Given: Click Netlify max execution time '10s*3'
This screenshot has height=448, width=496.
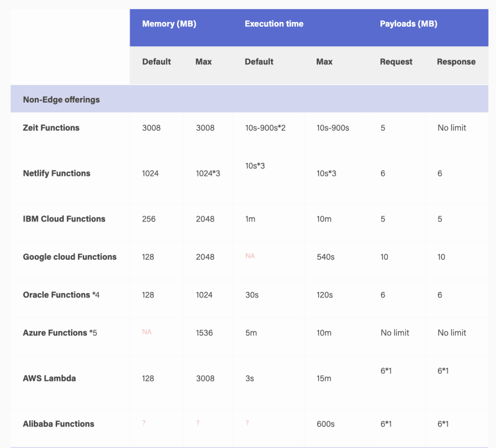Looking at the screenshot, I should (x=326, y=173).
